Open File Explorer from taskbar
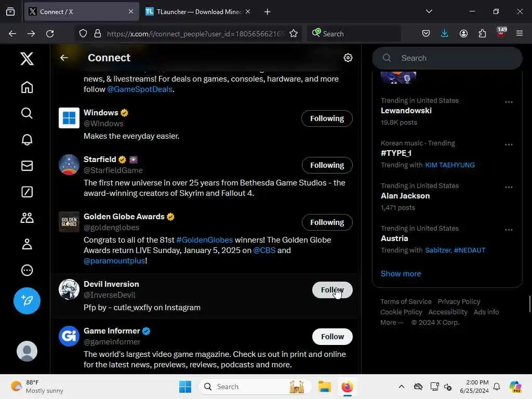The height and width of the screenshot is (399, 532). (x=324, y=387)
